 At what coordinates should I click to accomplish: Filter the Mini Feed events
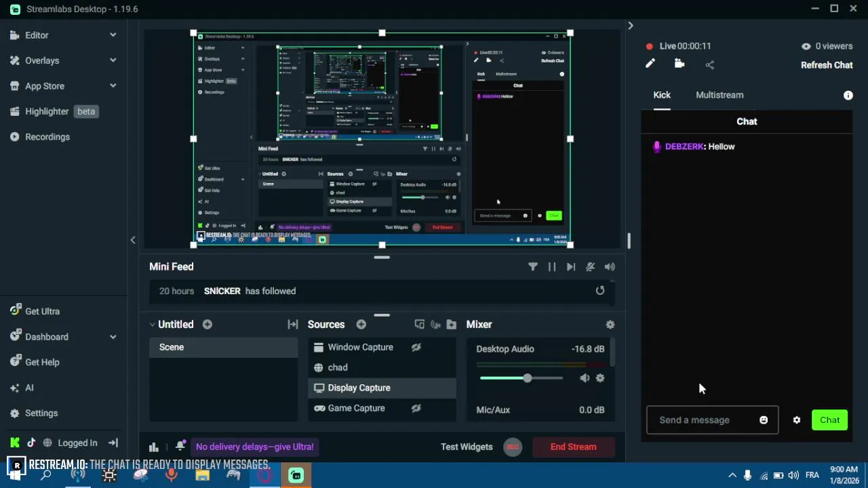(x=533, y=267)
